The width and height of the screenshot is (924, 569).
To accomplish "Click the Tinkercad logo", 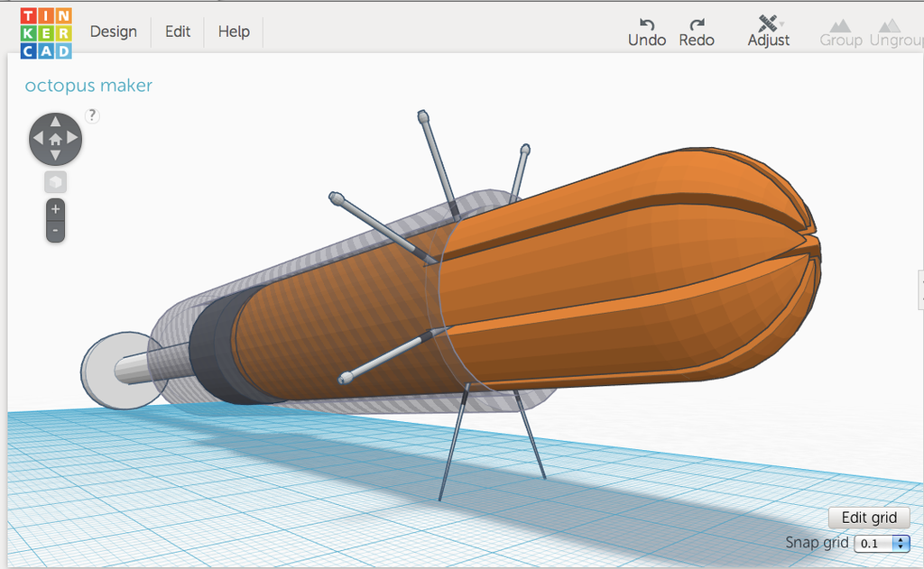I will point(46,32).
